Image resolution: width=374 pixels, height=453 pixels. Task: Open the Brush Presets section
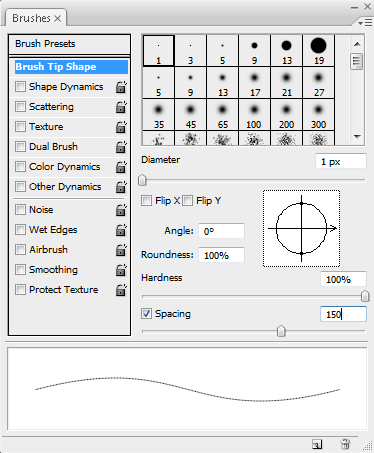click(69, 44)
